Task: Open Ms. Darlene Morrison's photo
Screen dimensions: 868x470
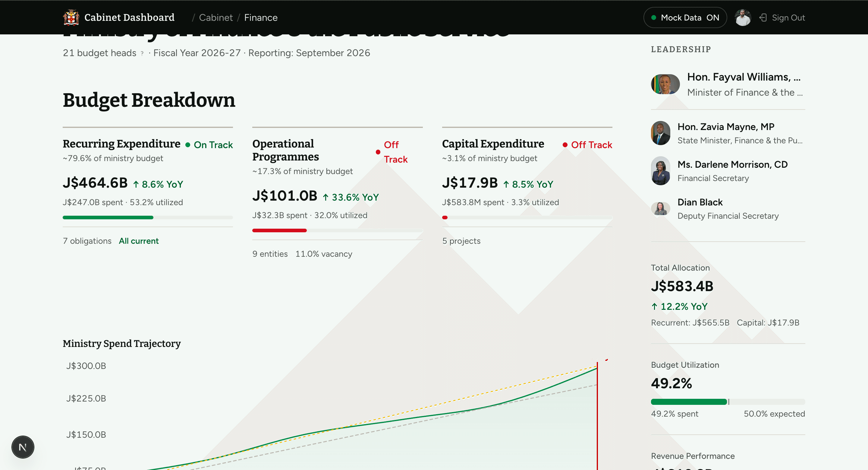Action: point(661,171)
